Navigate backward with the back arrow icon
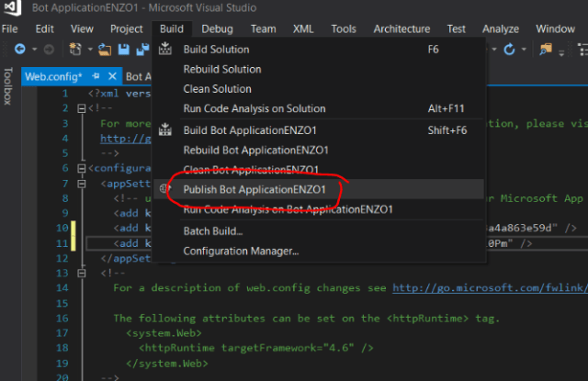 click(x=20, y=49)
